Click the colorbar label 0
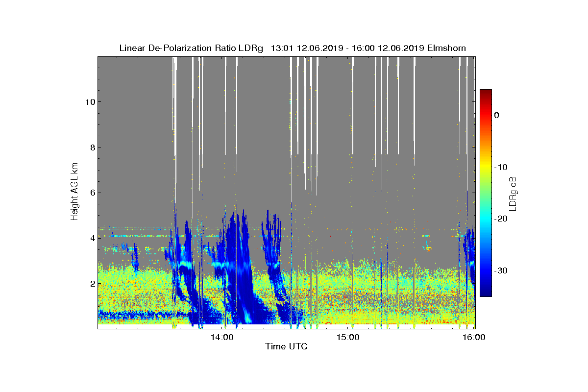This screenshot has width=588, height=392. pyautogui.click(x=496, y=115)
